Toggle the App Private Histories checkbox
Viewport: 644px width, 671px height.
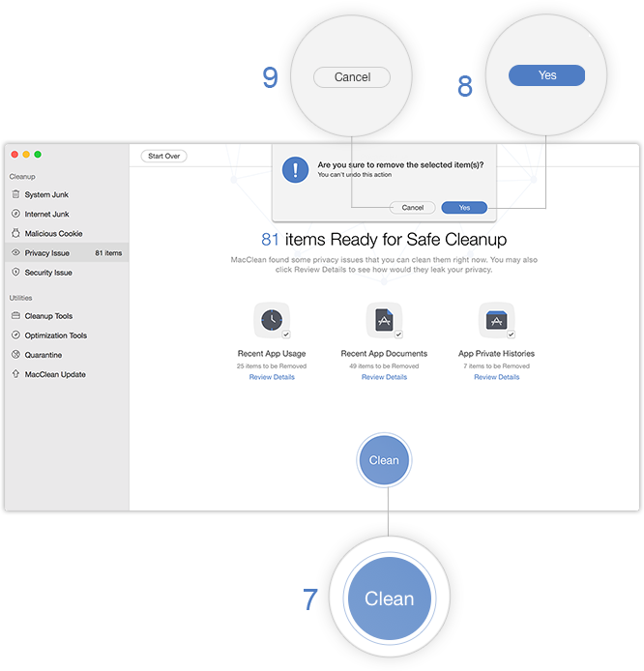point(511,334)
